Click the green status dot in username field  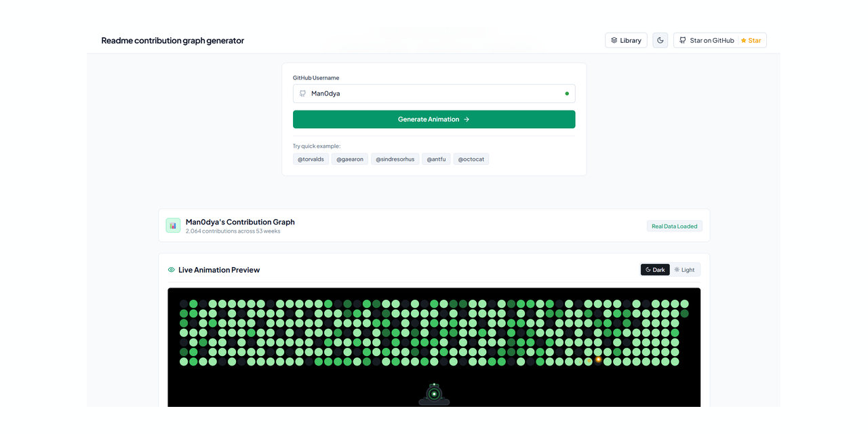point(567,94)
